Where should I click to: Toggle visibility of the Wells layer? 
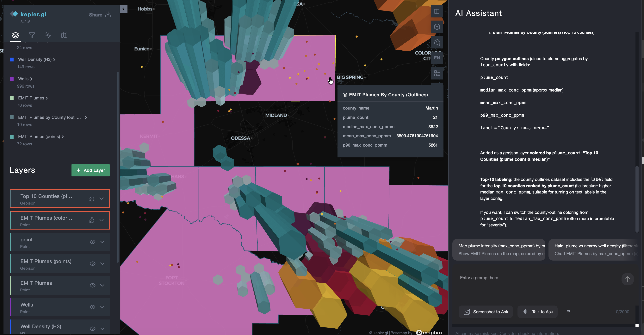[x=92, y=307]
